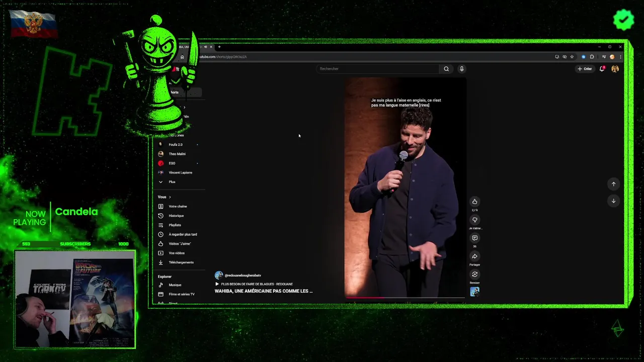Click the youtube.com address bar URL
This screenshot has height=362, width=644.
(x=224, y=57)
